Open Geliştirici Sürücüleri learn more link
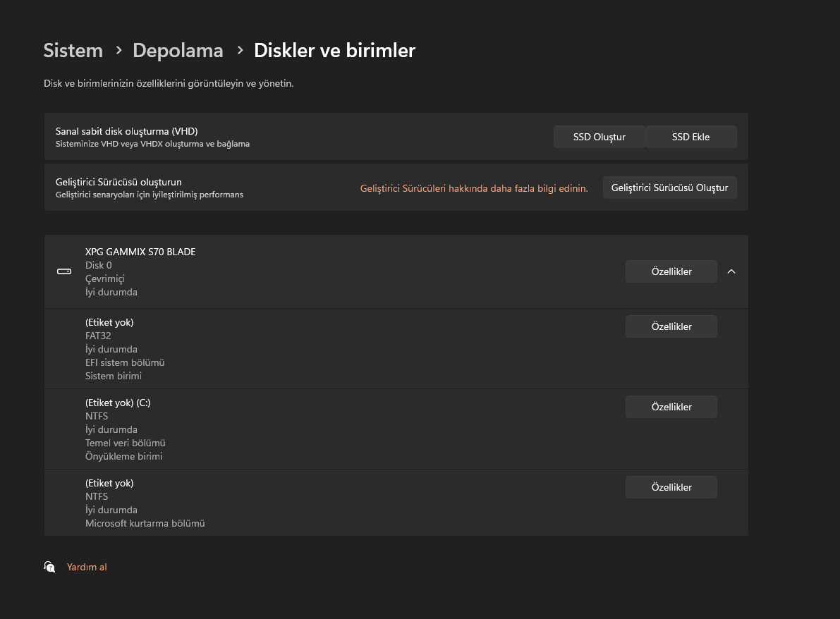Viewport: 840px width, 619px height. pyautogui.click(x=473, y=188)
